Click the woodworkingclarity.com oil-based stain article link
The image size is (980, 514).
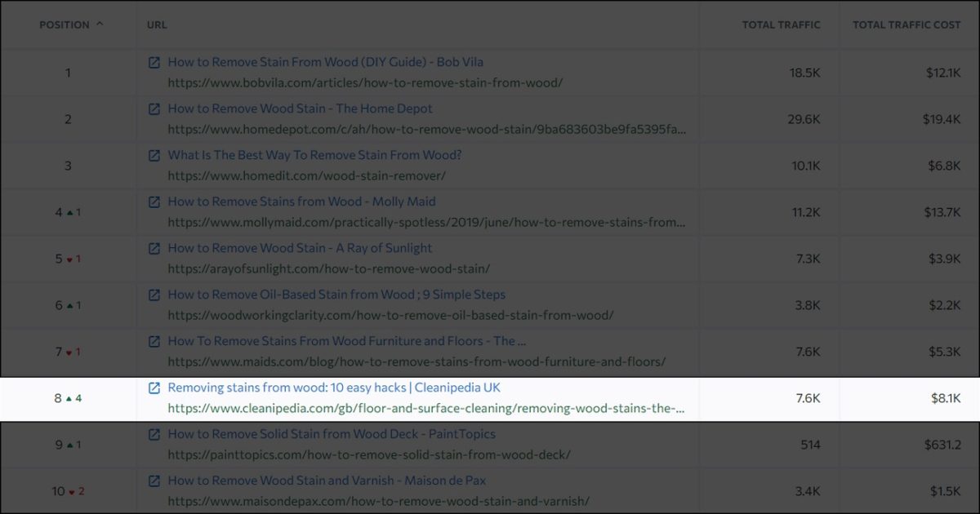pos(337,294)
